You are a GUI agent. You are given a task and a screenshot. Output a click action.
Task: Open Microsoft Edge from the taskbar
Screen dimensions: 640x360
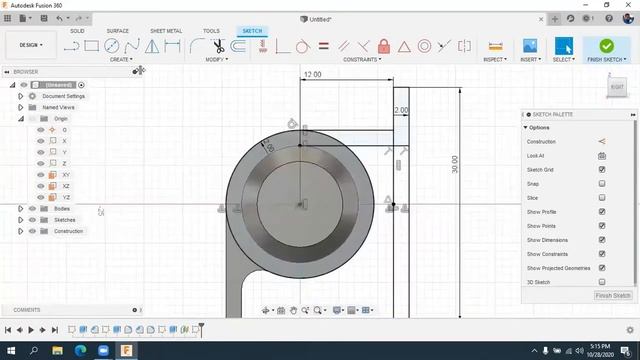pos(80,351)
